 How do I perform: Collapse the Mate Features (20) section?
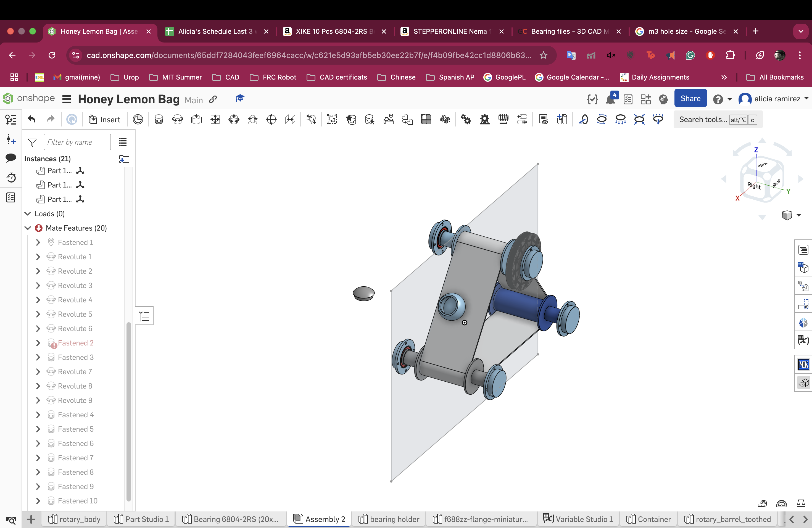click(28, 228)
